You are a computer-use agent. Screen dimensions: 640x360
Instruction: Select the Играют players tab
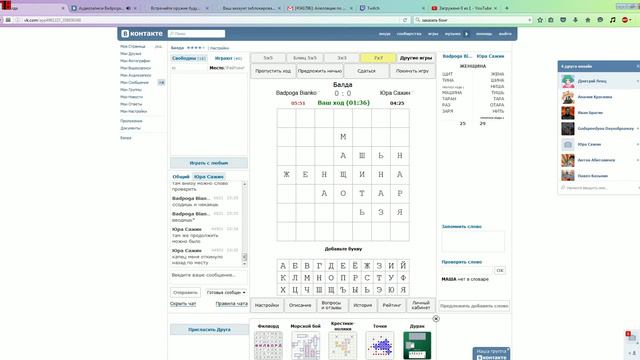[228, 58]
